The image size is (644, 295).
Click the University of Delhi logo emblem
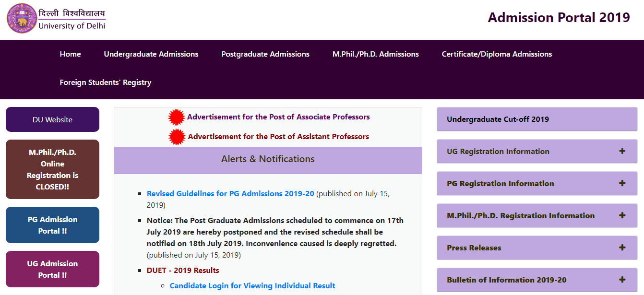(22, 18)
